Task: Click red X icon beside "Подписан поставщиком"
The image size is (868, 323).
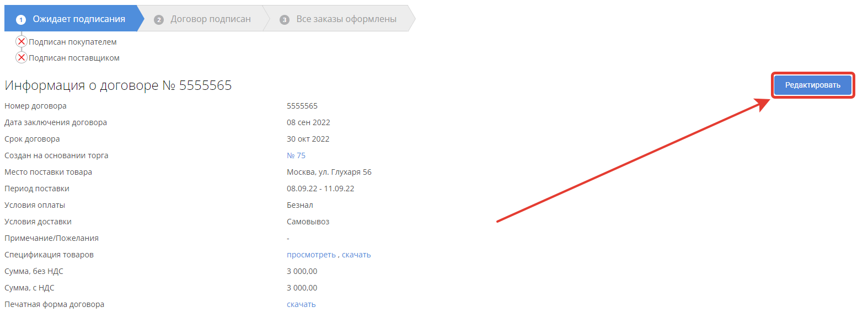Action: 22,57
